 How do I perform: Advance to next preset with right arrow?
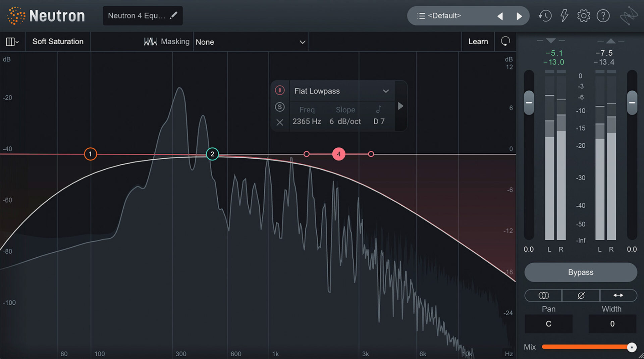click(x=519, y=15)
